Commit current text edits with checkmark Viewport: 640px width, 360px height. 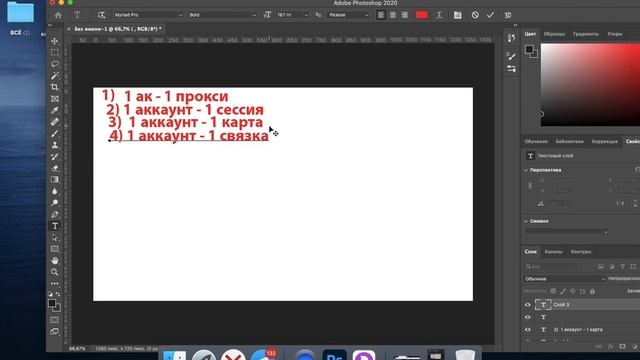(x=490, y=15)
